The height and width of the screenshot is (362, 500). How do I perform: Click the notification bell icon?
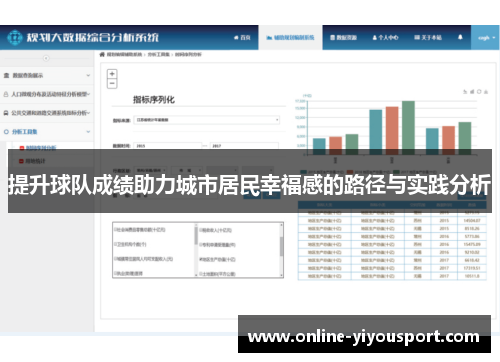460,37
